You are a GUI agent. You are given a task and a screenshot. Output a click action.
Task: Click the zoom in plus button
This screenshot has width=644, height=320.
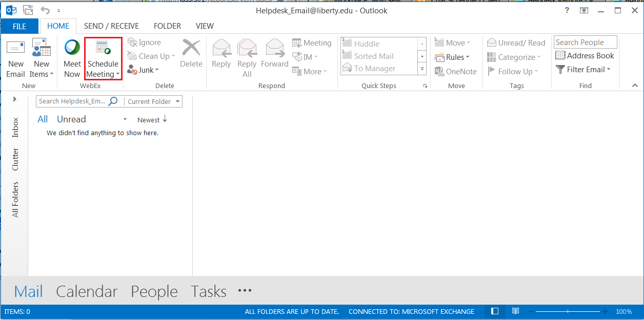tap(605, 311)
